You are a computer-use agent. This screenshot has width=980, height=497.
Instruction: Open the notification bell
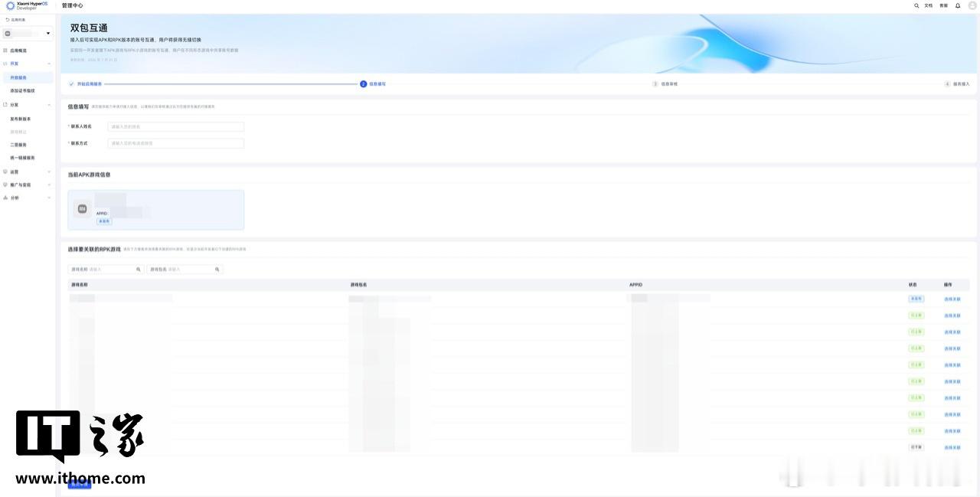coord(958,5)
